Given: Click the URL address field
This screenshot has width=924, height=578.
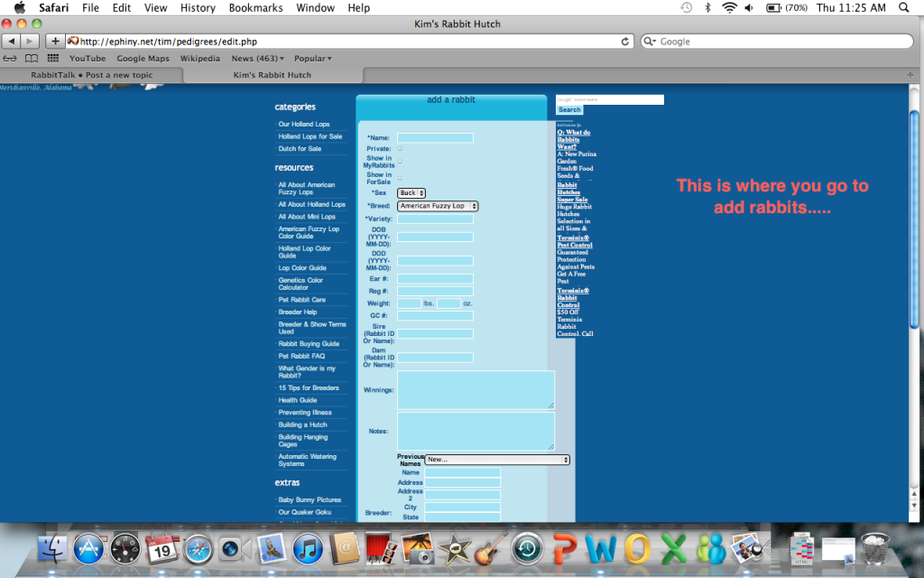Looking at the screenshot, I should (349, 42).
